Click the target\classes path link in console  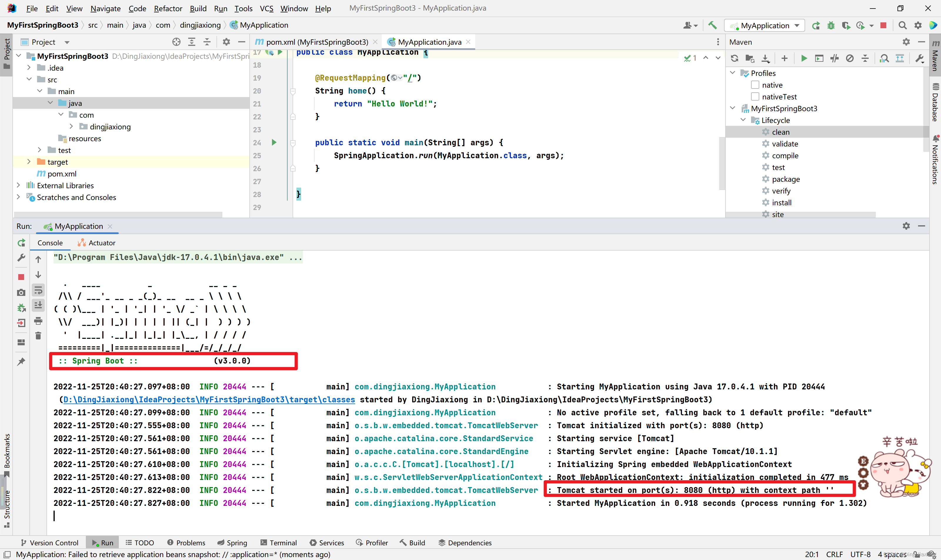pos(209,400)
